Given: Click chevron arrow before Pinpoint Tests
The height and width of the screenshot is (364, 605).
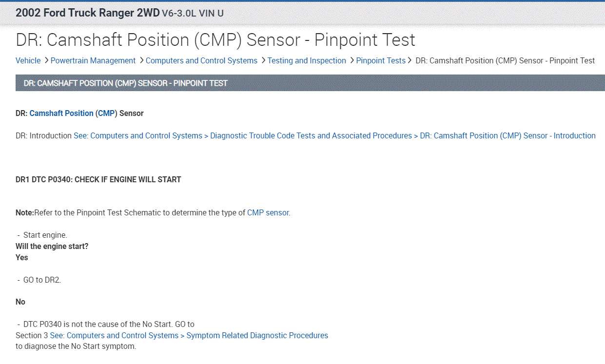Looking at the screenshot, I should [352, 60].
